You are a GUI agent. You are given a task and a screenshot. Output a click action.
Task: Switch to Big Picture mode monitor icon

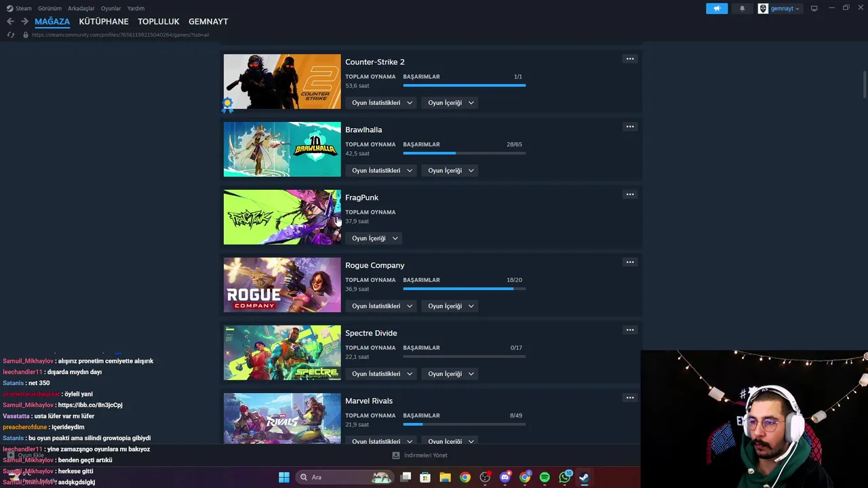pyautogui.click(x=814, y=8)
